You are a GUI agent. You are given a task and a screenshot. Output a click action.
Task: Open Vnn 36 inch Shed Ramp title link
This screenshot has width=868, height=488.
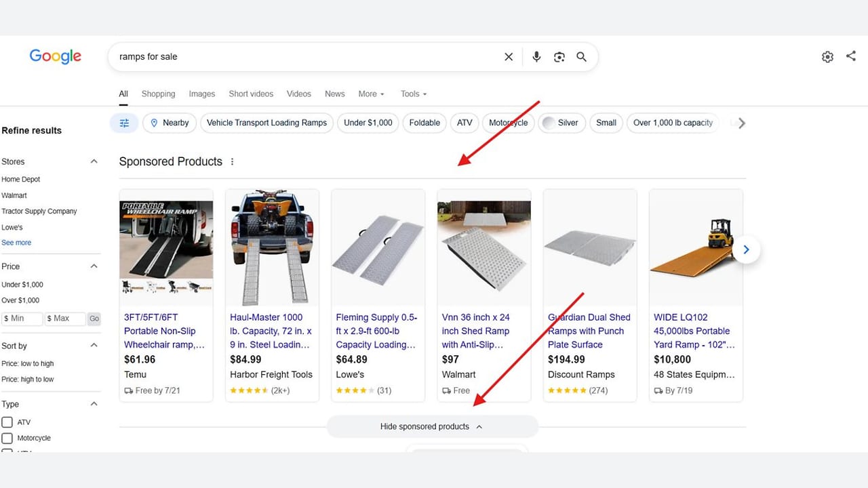coord(476,331)
